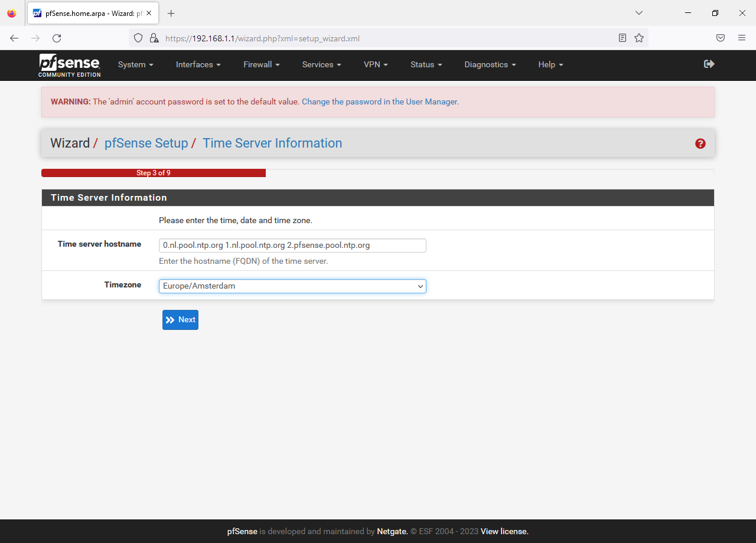Bookmark this page with the star icon
The height and width of the screenshot is (543, 756).
[x=639, y=38]
